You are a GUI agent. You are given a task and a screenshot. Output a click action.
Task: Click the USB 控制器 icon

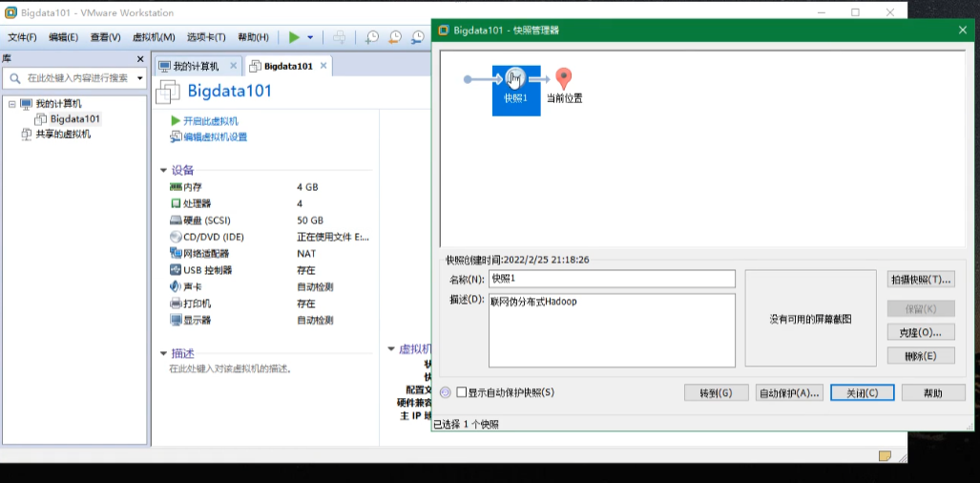click(x=176, y=270)
